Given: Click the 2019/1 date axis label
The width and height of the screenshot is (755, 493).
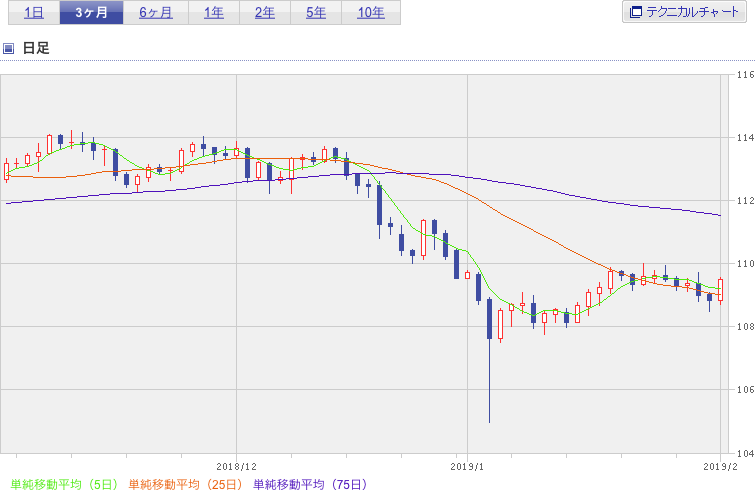Looking at the screenshot, I should (x=467, y=467).
